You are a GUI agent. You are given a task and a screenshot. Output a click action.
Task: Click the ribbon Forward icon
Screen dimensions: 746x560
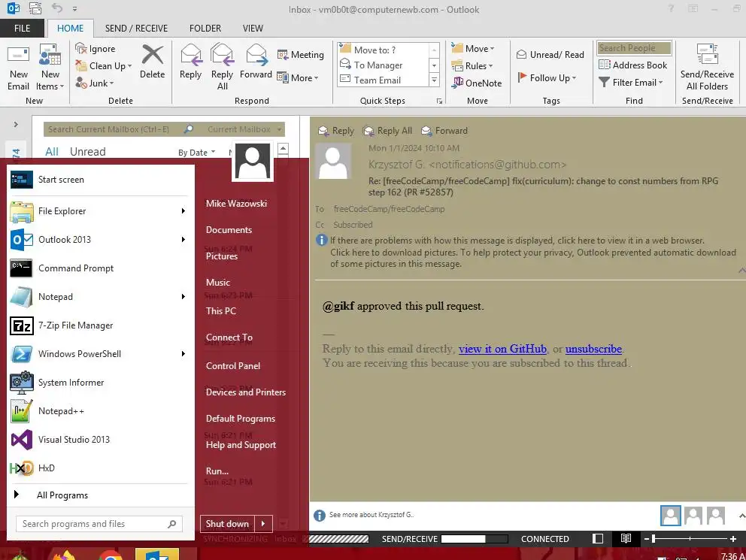(x=256, y=62)
